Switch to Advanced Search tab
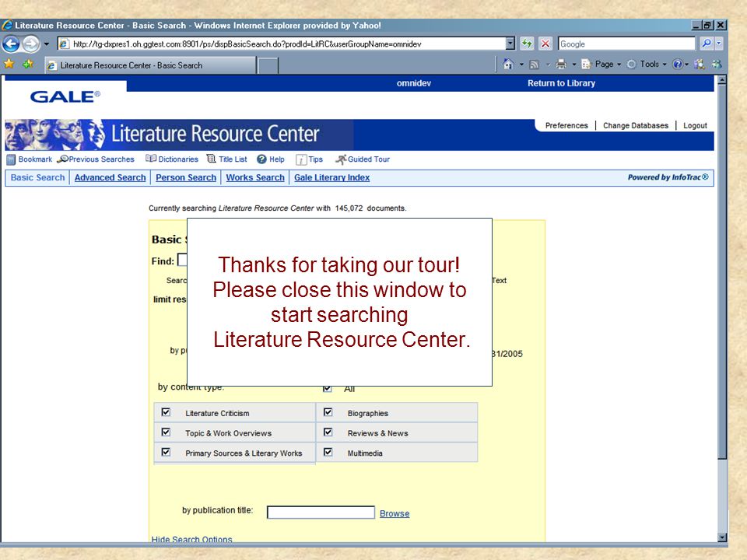 pos(110,177)
